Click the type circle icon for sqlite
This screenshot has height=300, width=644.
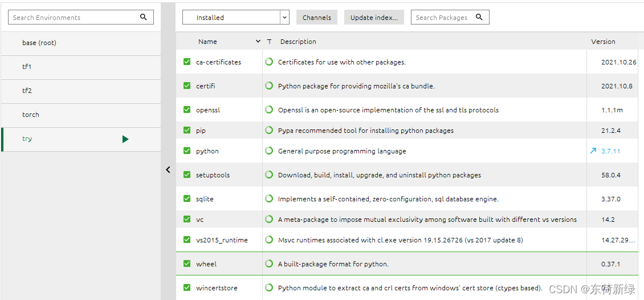(269, 199)
